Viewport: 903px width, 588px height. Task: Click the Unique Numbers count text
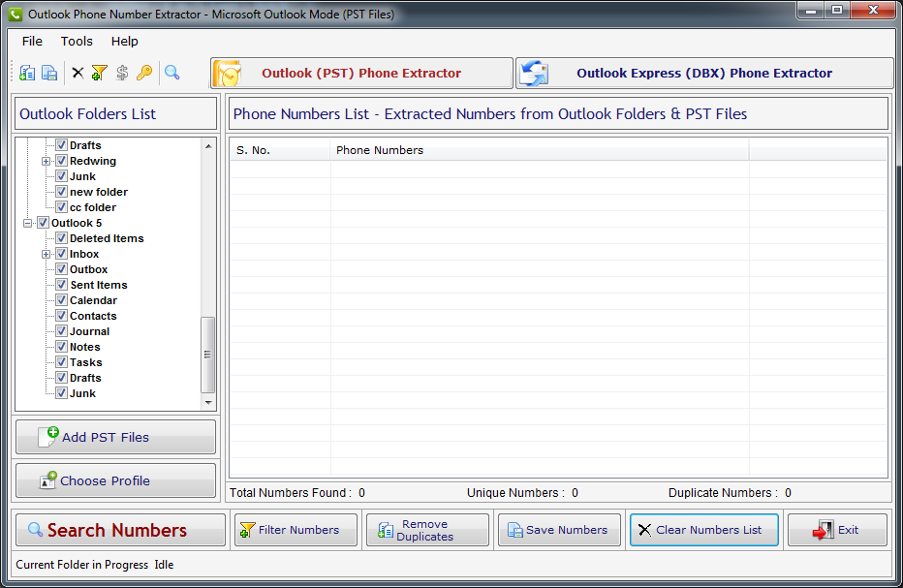coord(522,493)
